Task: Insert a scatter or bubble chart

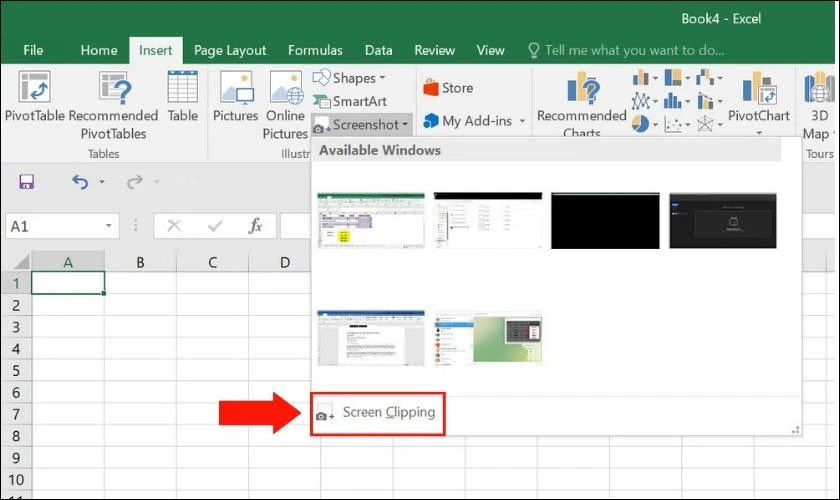Action: (677, 124)
